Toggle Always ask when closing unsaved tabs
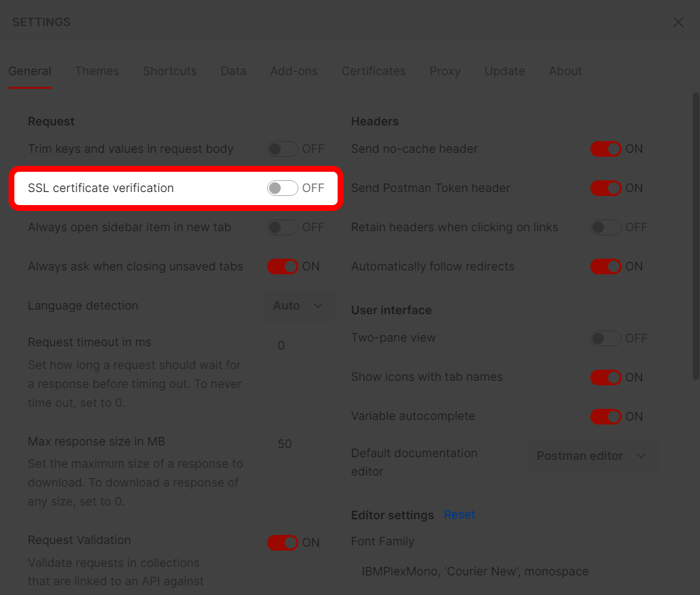This screenshot has height=595, width=700. 282,266
